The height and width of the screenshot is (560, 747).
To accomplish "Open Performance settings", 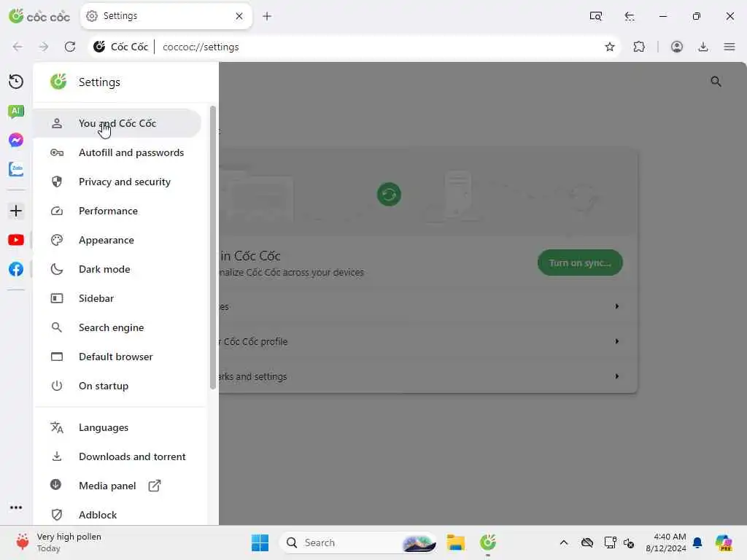I will pos(117,211).
